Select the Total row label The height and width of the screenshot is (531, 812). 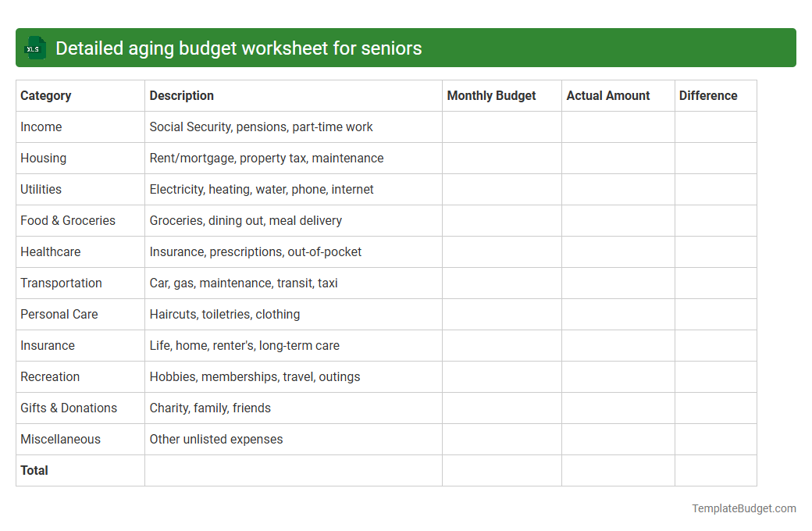tap(34, 470)
